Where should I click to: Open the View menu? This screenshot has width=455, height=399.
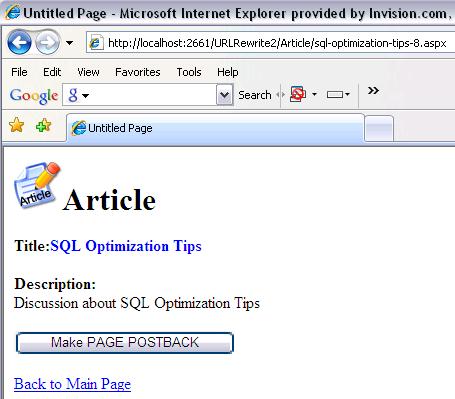(88, 72)
